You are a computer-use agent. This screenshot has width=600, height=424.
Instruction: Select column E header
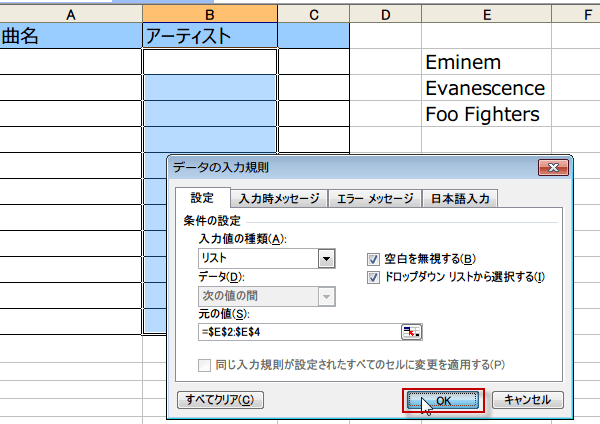pyautogui.click(x=486, y=13)
